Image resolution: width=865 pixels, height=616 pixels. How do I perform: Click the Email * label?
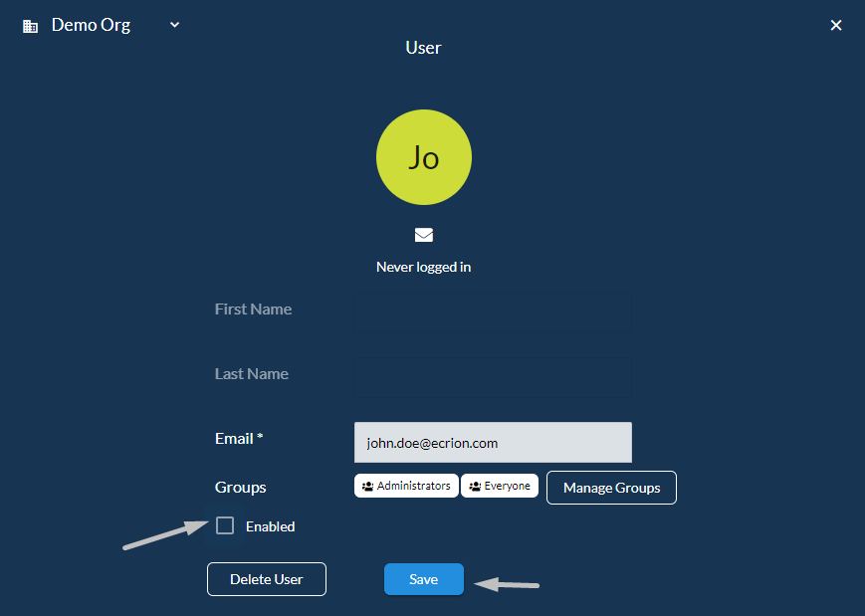point(239,439)
